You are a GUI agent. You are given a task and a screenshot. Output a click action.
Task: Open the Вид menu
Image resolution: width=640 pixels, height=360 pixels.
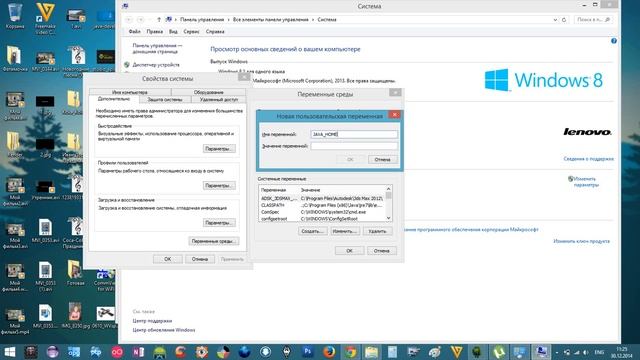[173, 31]
